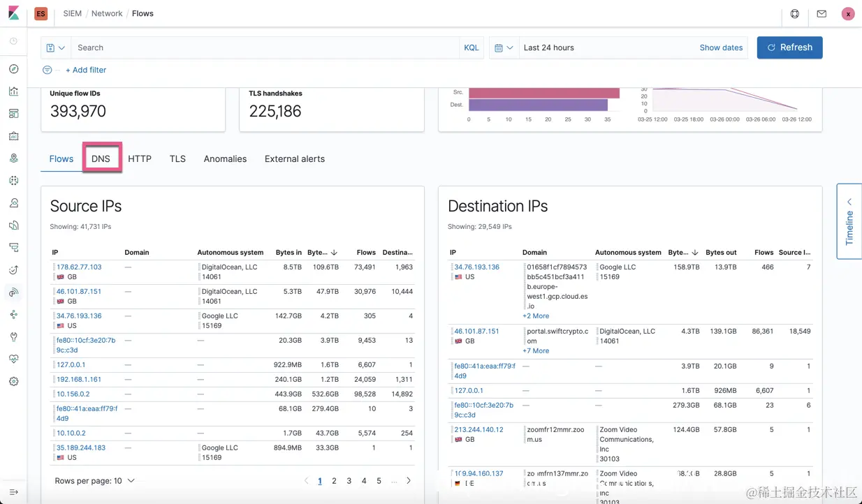The width and height of the screenshot is (862, 504).
Task: Open the Machine Learning sidebar icon
Action: click(x=13, y=181)
